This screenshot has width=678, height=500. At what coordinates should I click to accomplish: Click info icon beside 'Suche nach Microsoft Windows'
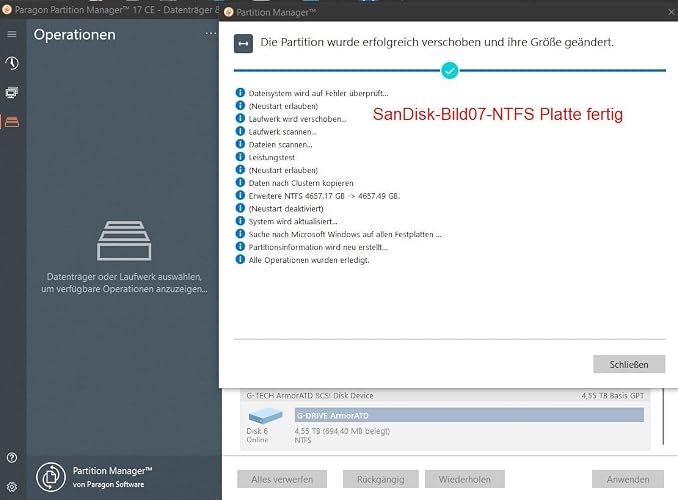240,234
